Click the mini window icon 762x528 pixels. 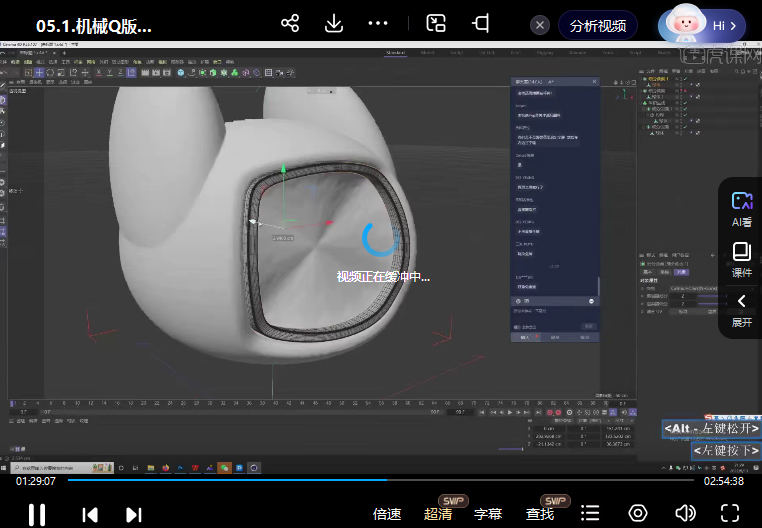482,24
